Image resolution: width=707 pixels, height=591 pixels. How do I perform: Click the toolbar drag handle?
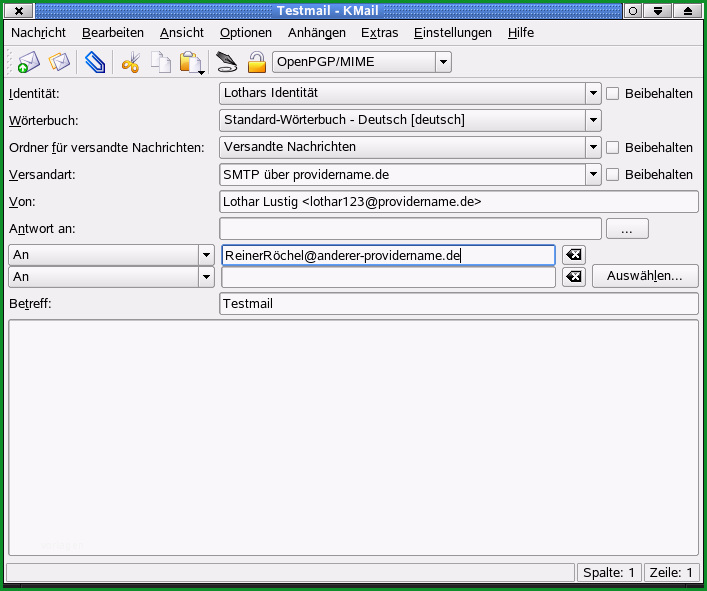pyautogui.click(x=9, y=62)
